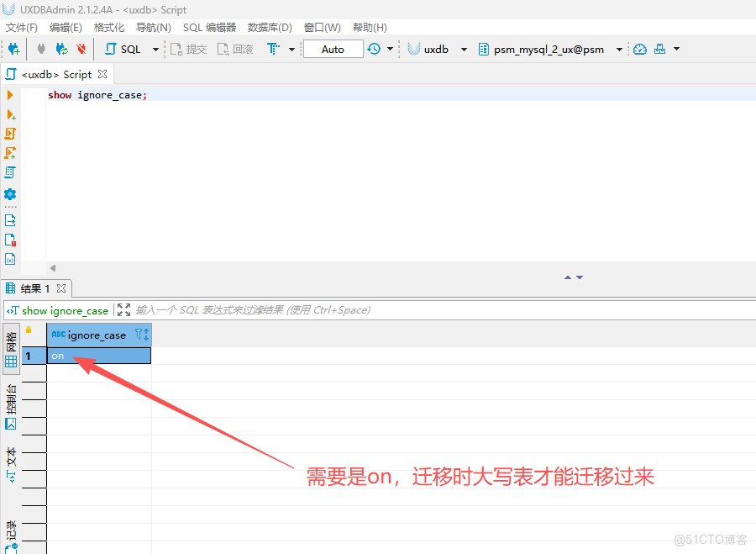
Task: Expand the psm_mysql_2_ux@psm schema dropdown arrow
Action: coord(620,50)
